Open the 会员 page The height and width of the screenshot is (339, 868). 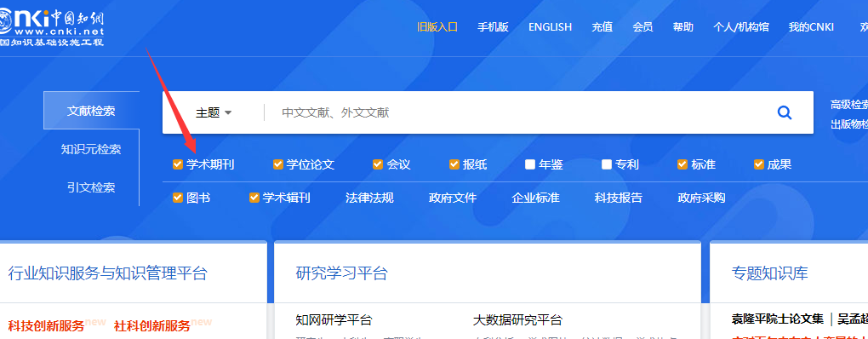tap(642, 26)
